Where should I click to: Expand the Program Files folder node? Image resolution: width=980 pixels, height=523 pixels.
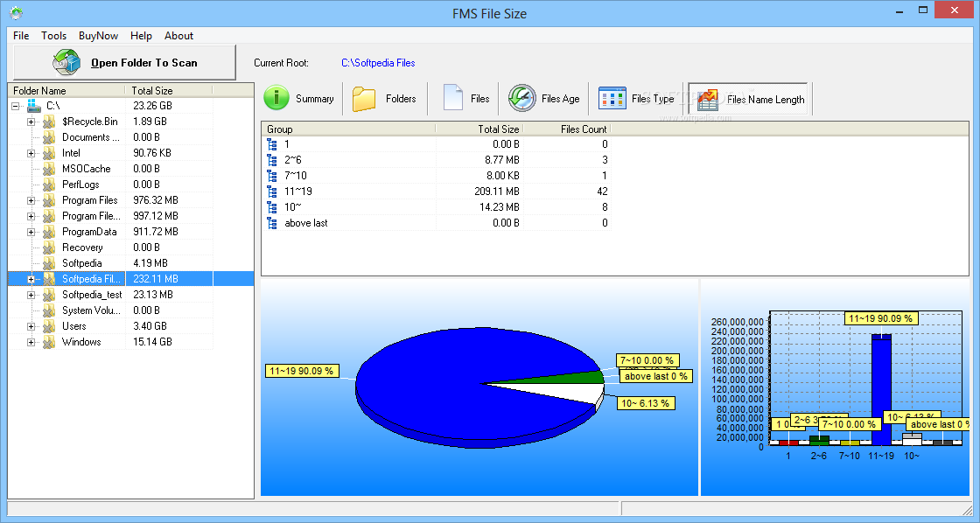click(31, 200)
